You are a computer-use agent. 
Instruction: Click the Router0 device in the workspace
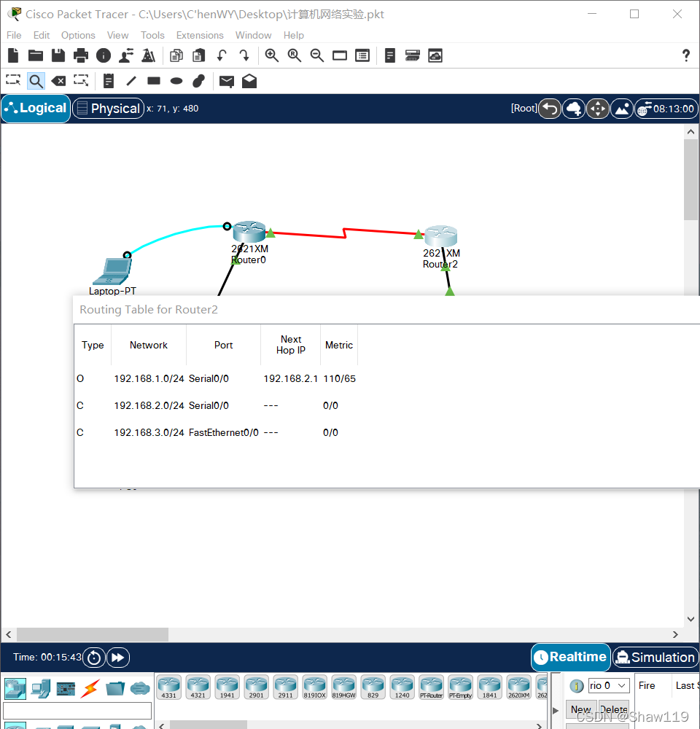[249, 233]
